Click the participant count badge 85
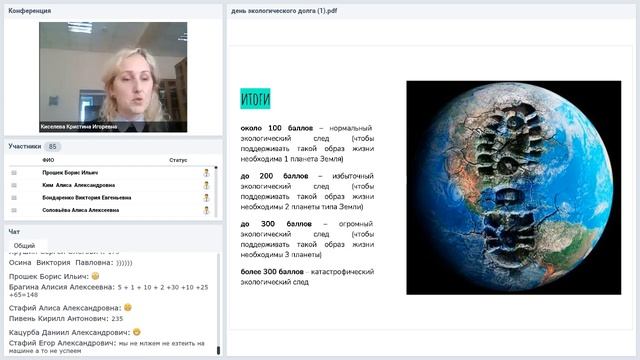 click(52, 146)
